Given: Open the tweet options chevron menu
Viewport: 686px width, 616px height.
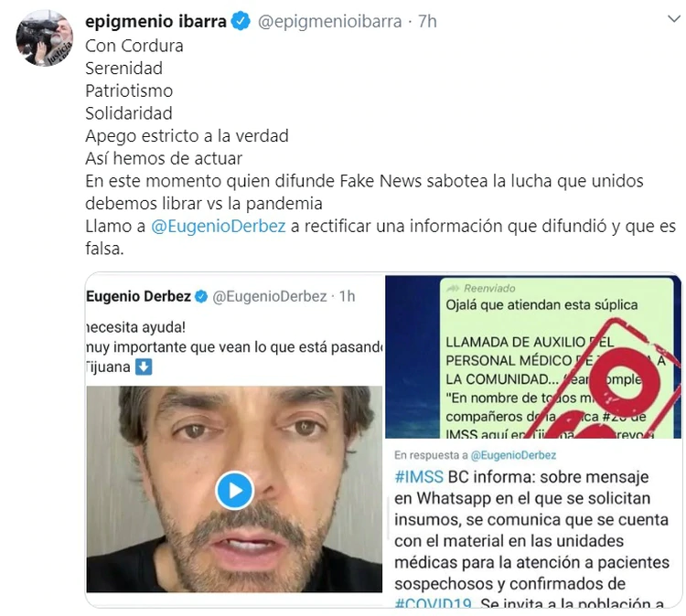Looking at the screenshot, I should [x=674, y=19].
